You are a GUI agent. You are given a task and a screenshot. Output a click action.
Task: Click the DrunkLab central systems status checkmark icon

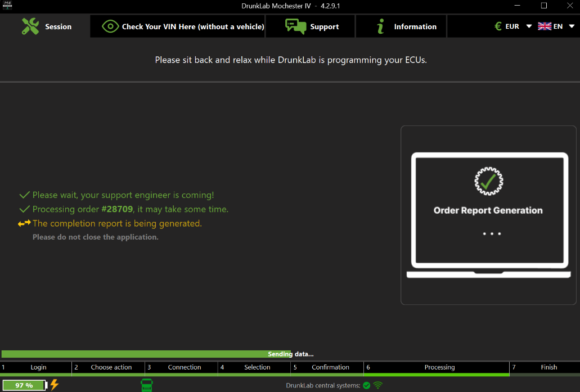tap(367, 385)
